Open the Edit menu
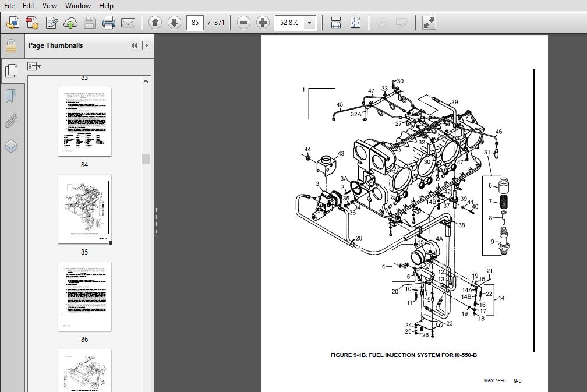 (29, 6)
